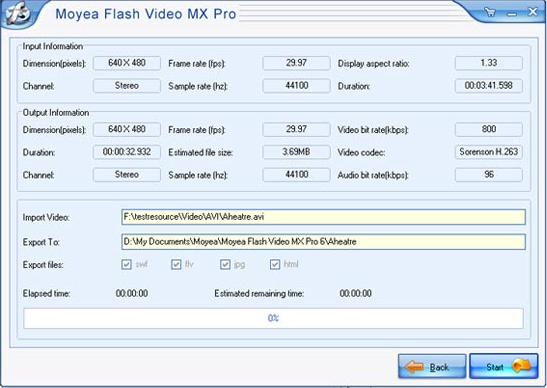Click the Elapsed time label
This screenshot has height=388, width=547.
46,293
